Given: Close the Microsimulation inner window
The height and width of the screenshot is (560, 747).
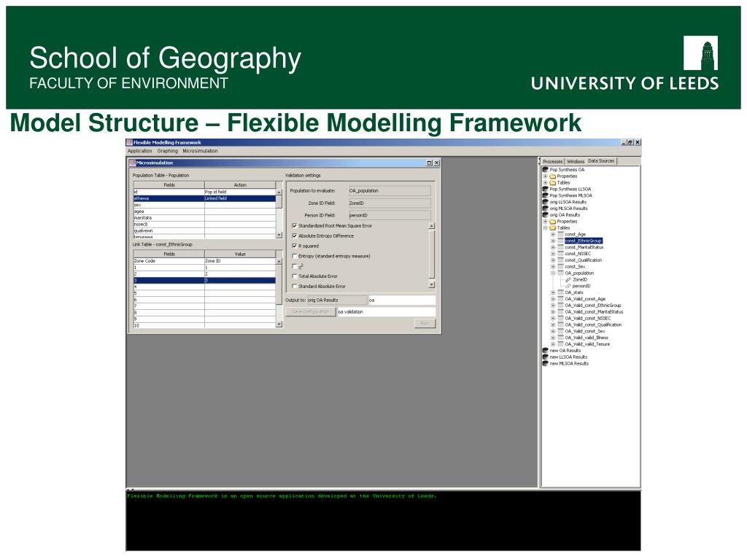Looking at the screenshot, I should coord(436,163).
